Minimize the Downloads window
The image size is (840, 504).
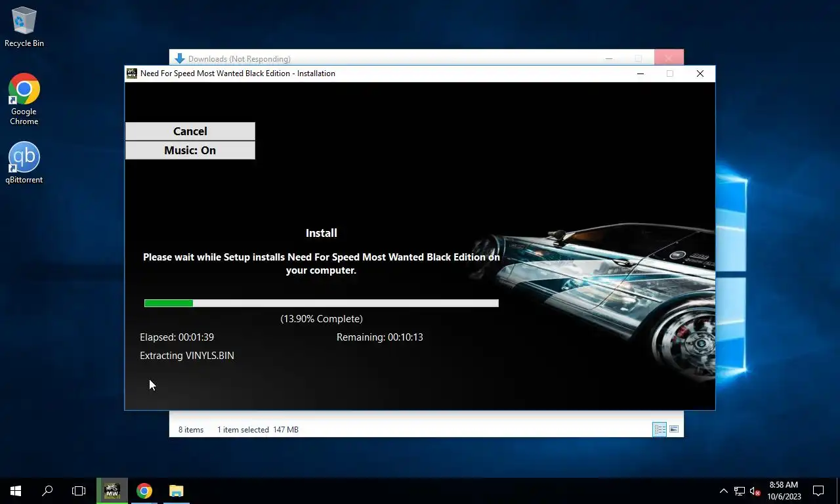point(609,58)
